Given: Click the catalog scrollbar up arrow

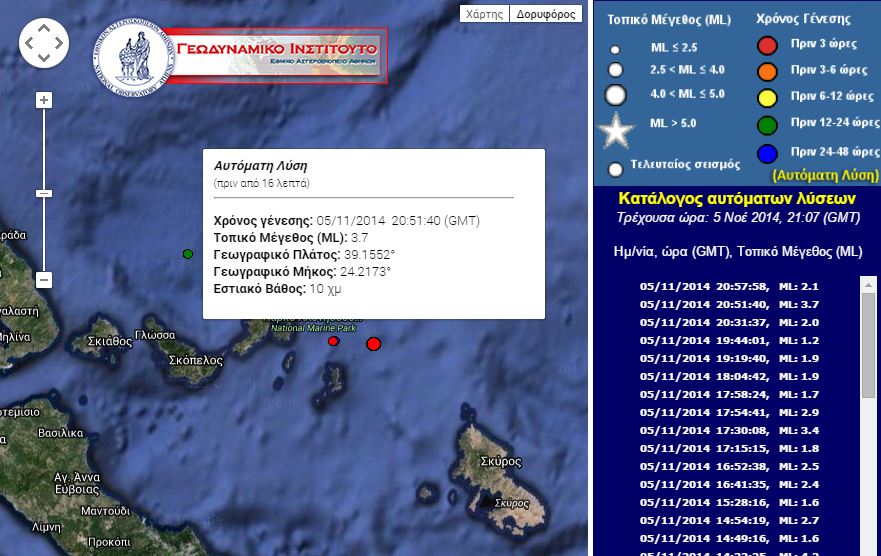Looking at the screenshot, I should coord(868,285).
